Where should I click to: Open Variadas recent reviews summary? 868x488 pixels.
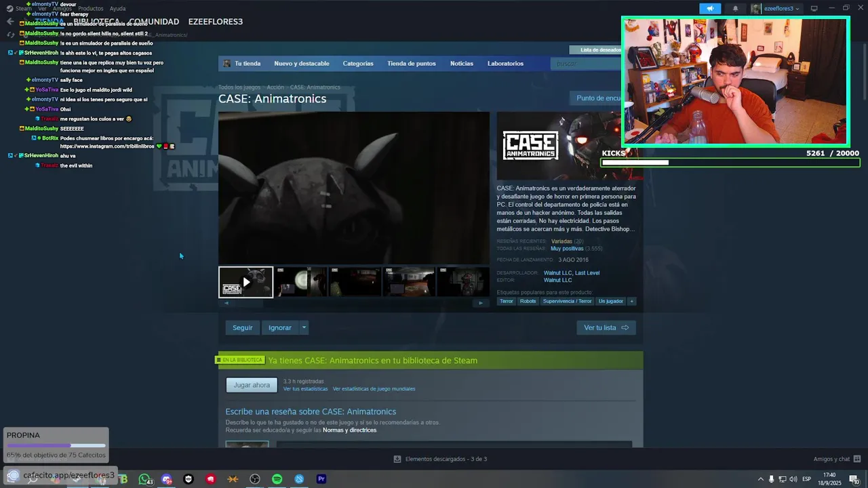point(561,241)
